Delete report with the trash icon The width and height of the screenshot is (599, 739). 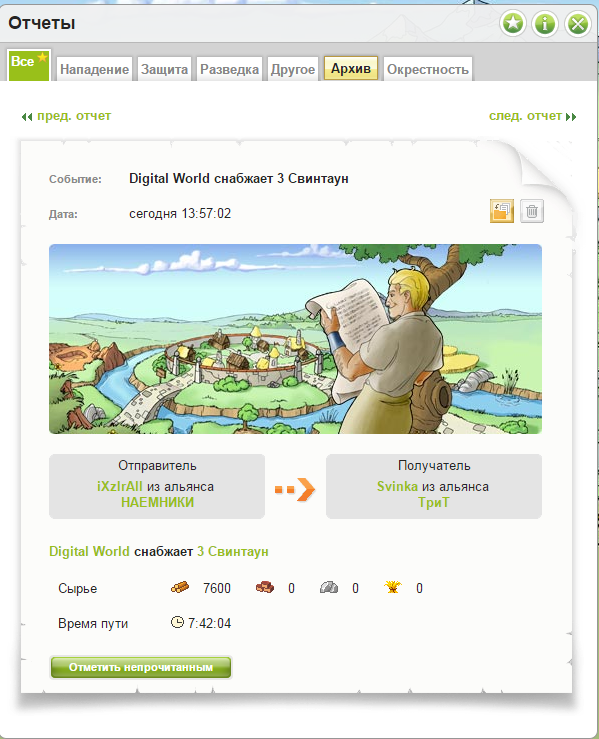pyautogui.click(x=532, y=211)
